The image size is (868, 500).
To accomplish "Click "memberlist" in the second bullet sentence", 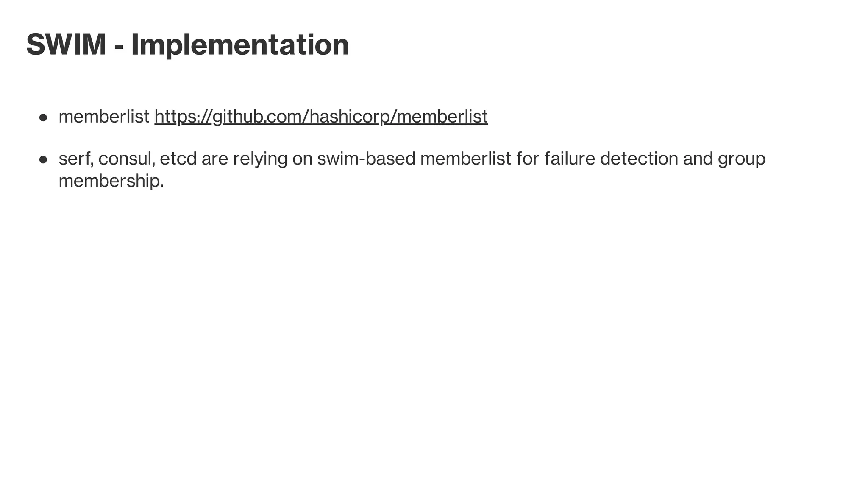I will click(466, 159).
